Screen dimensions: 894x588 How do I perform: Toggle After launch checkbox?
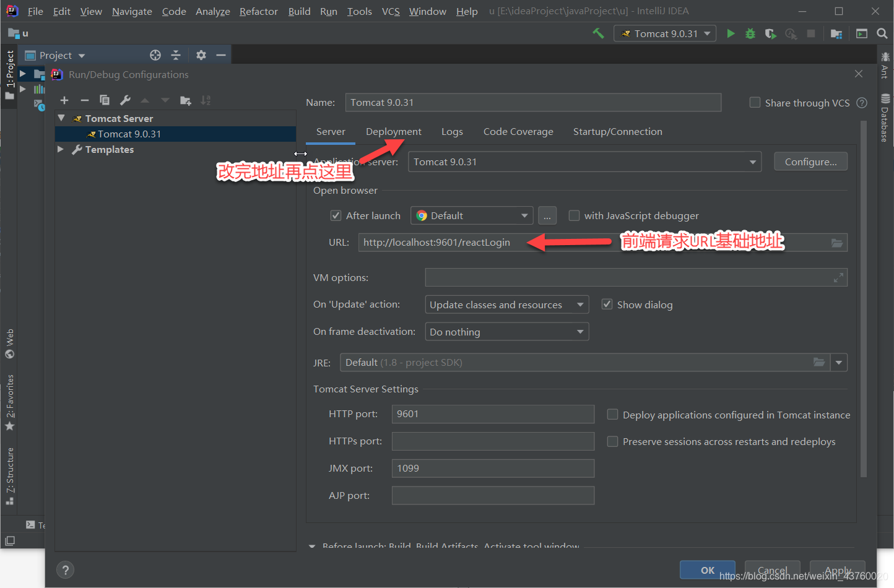point(336,215)
